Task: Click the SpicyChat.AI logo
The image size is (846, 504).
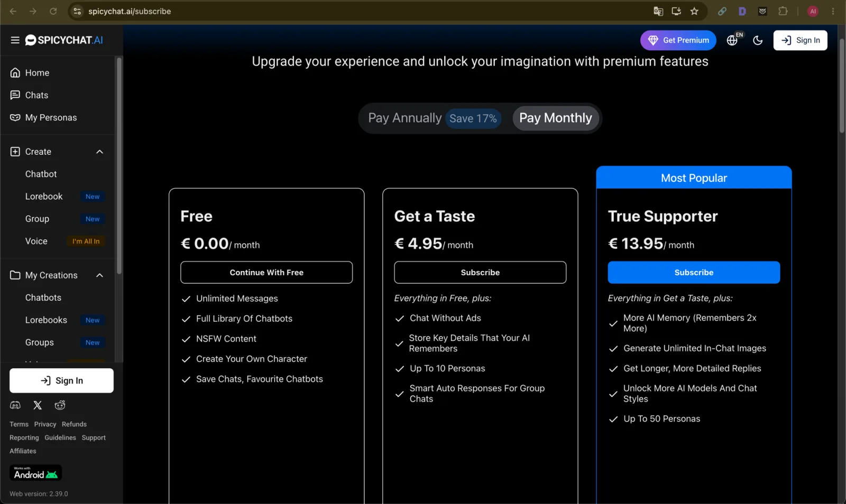Action: pyautogui.click(x=64, y=40)
